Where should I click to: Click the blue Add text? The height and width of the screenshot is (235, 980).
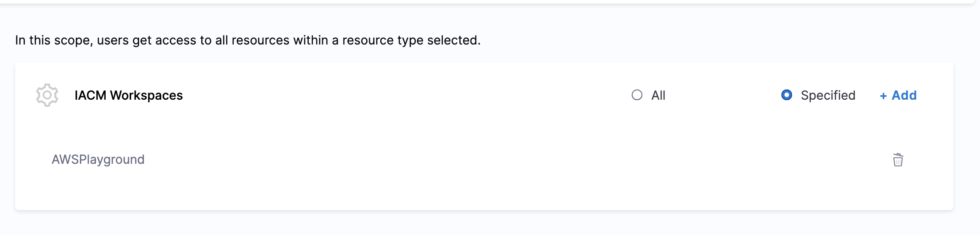tap(904, 95)
